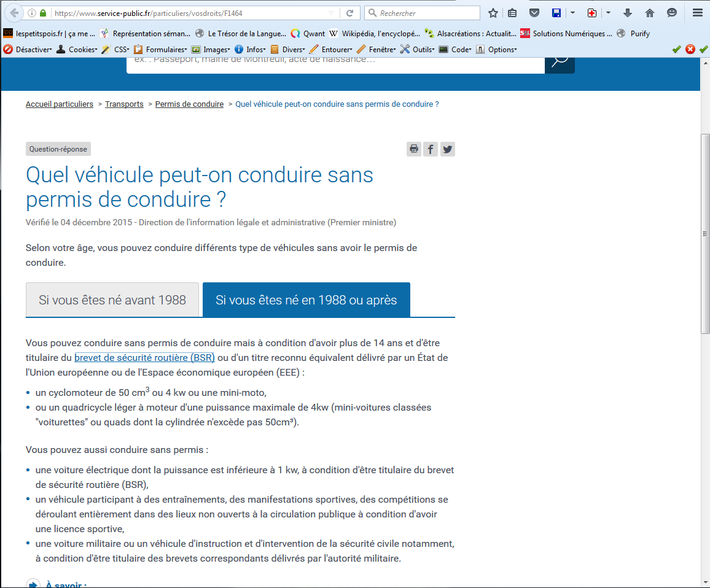Open the Alsacréations bookmark
710x588 pixels.
pos(470,33)
